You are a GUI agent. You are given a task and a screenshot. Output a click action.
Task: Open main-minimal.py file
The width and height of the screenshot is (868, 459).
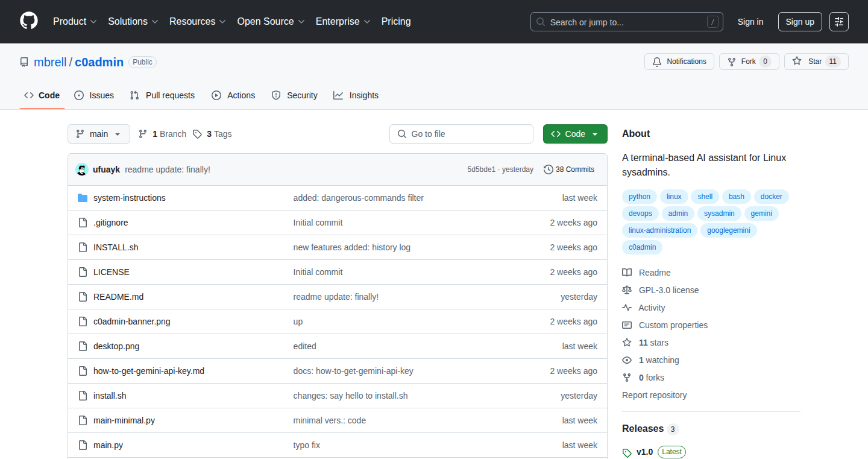tap(124, 420)
